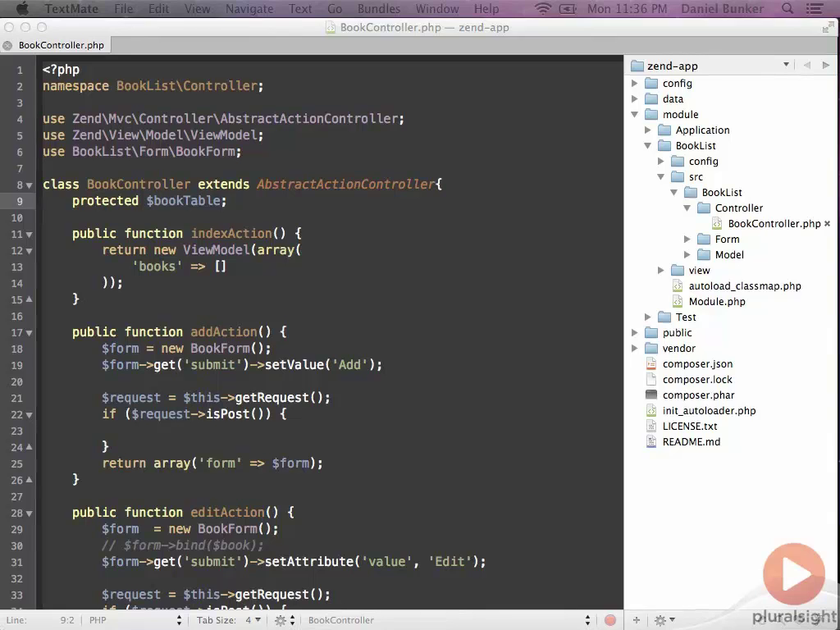
Task: Open the zend-app folder dropdown
Action: [x=786, y=65]
